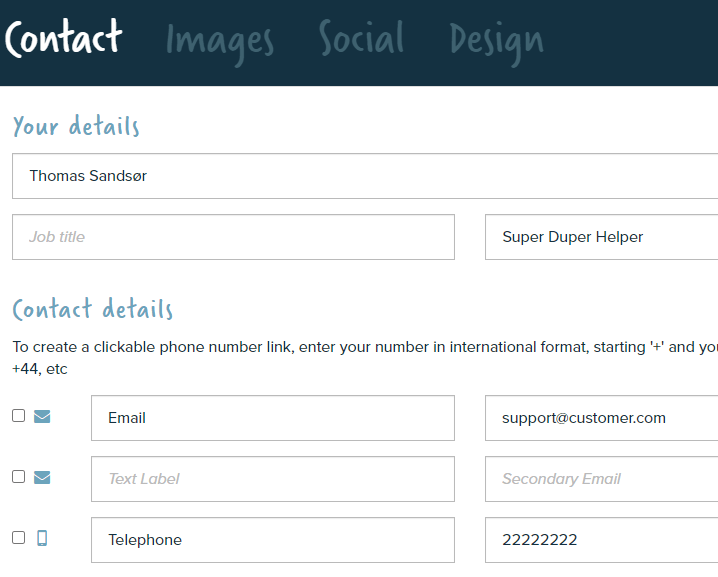The image size is (718, 577).
Task: Tick the checkbox in the Email row
Action: (x=19, y=415)
